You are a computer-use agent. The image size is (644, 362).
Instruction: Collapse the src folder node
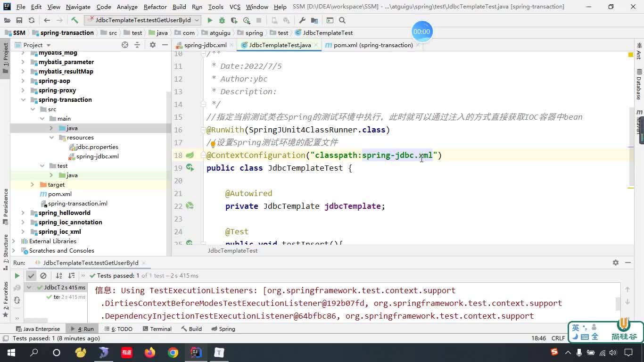33,109
